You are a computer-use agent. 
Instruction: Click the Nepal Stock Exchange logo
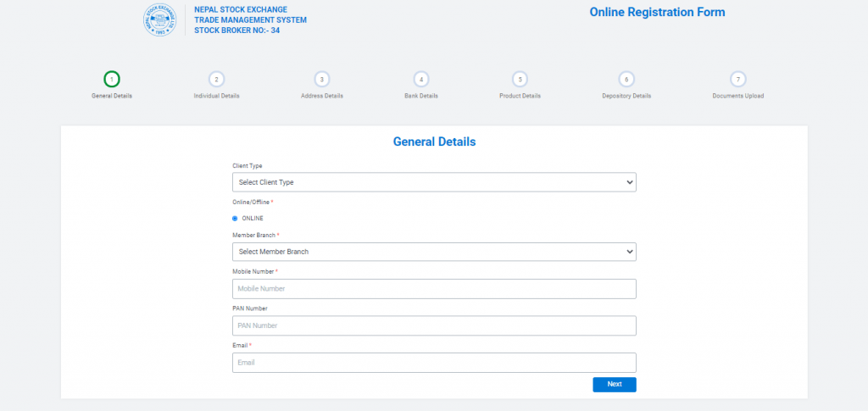[x=162, y=19]
